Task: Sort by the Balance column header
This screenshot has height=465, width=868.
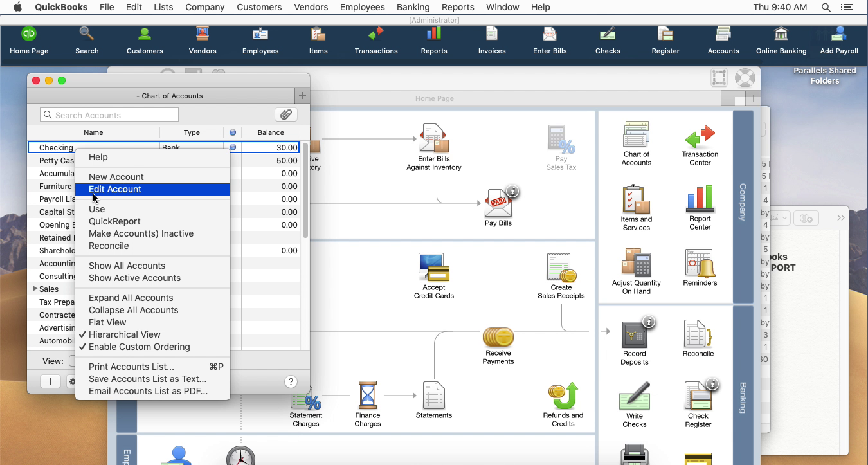Action: 271,132
